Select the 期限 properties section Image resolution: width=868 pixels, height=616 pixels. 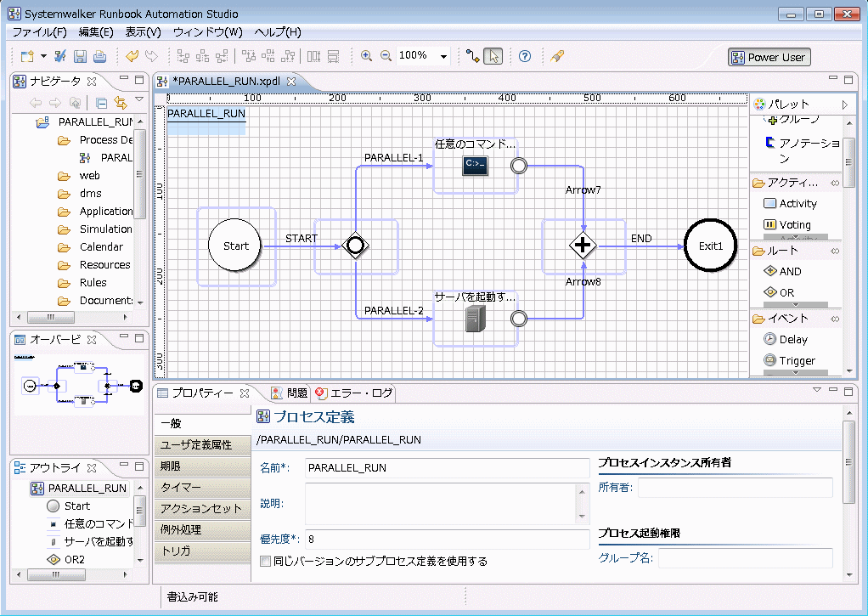(x=203, y=466)
